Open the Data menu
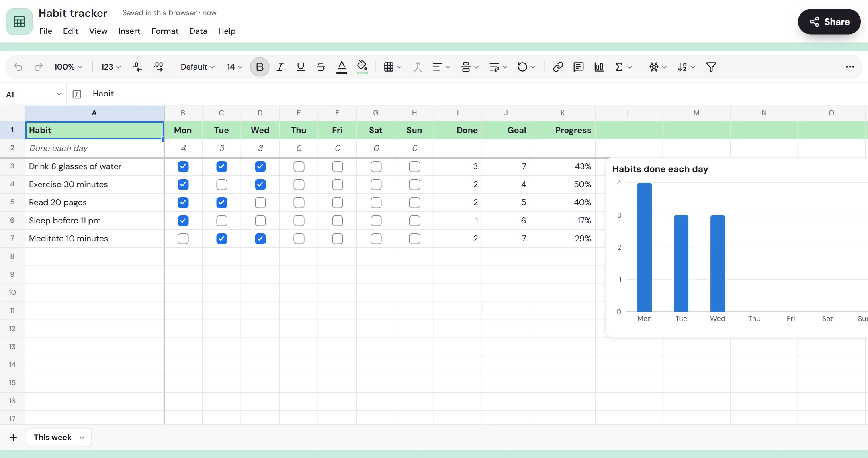 198,31
